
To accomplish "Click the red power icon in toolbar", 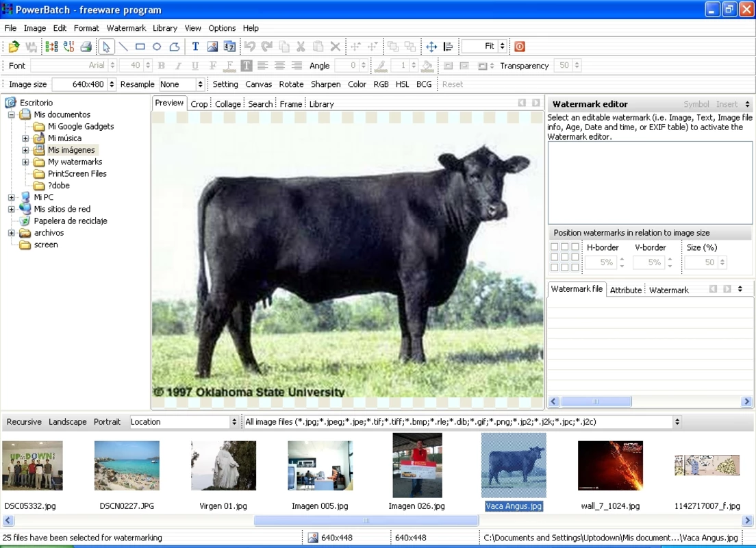I will tap(520, 47).
